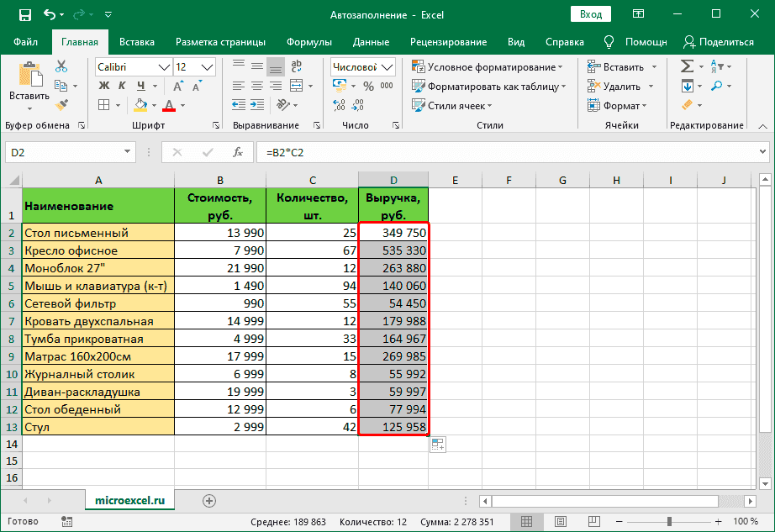This screenshot has height=532, width=775.
Task: Switch to Page Layout view in the status bar
Action: pos(561,522)
